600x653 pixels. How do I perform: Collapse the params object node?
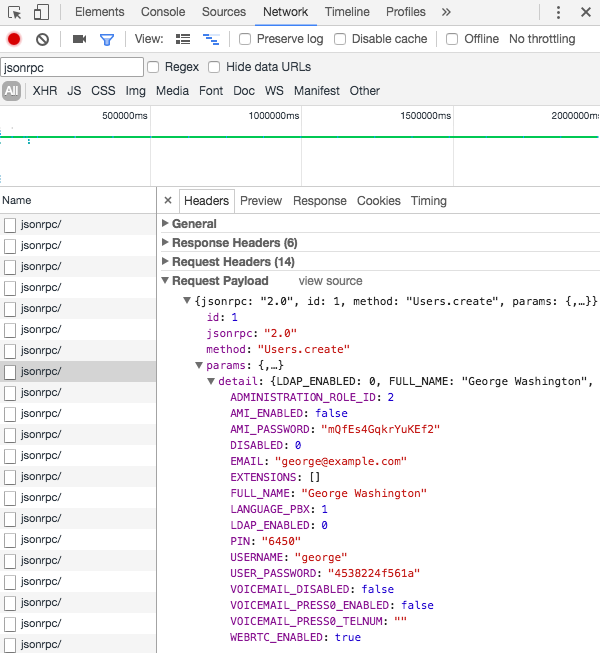point(199,365)
